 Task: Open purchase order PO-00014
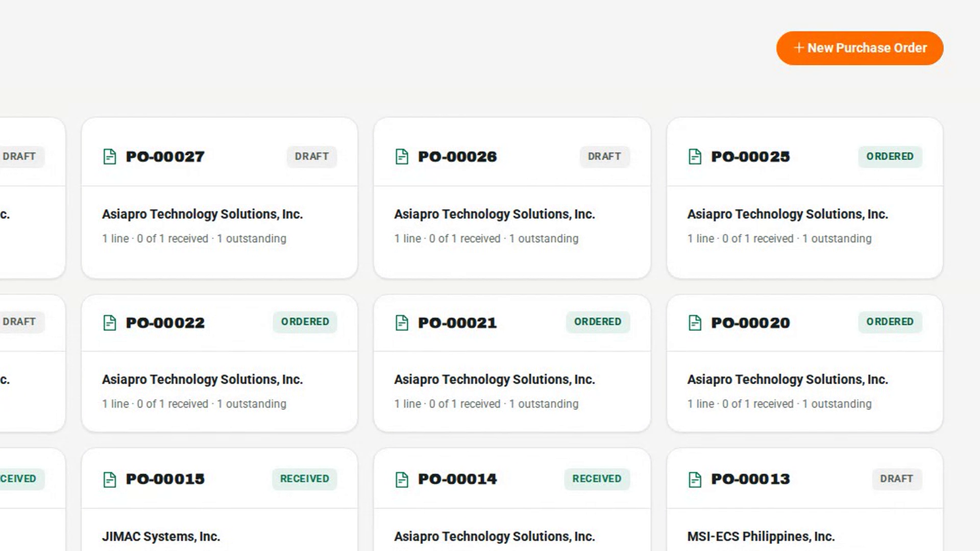point(457,479)
